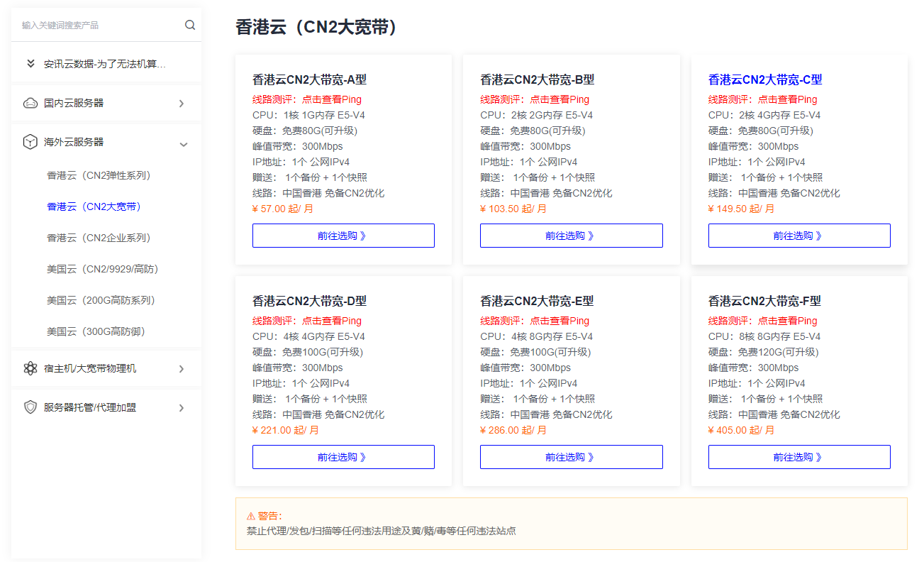
Task: Click the cloud icon for 国内云服务器
Action: click(30, 104)
